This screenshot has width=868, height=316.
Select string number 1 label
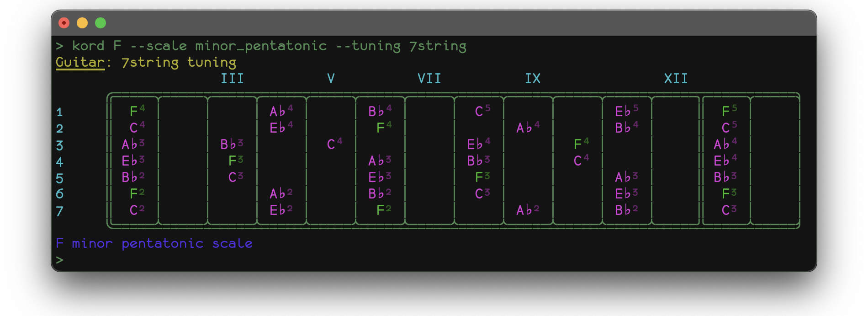[x=59, y=112]
